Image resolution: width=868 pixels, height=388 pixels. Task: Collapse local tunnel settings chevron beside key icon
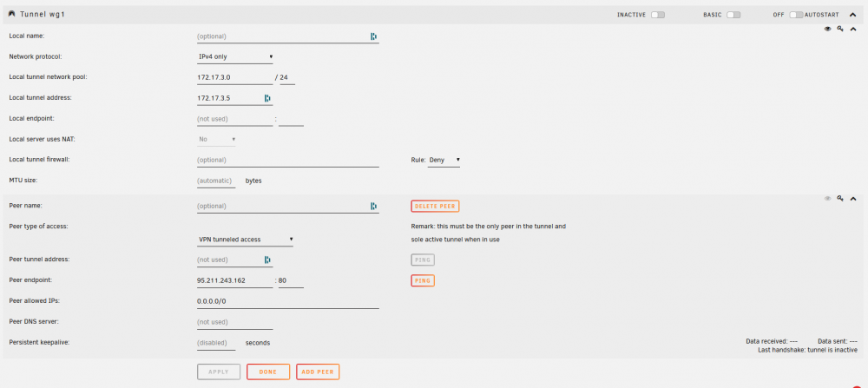pyautogui.click(x=853, y=30)
